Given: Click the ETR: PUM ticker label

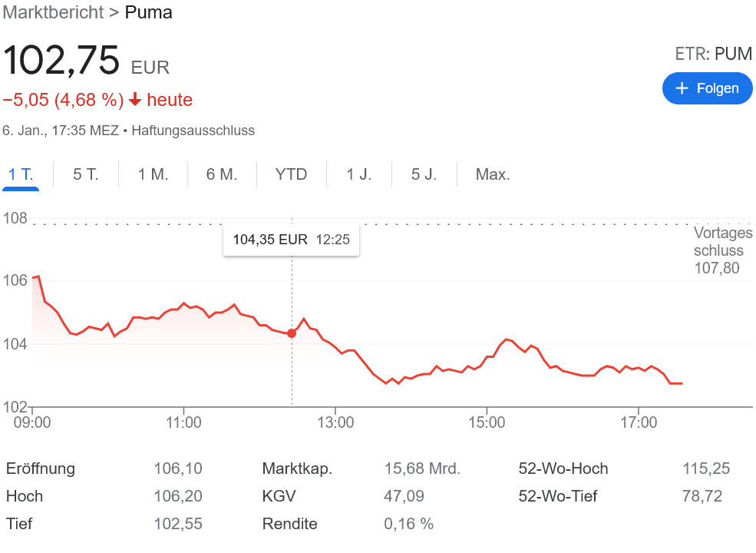Looking at the screenshot, I should coord(713,54).
